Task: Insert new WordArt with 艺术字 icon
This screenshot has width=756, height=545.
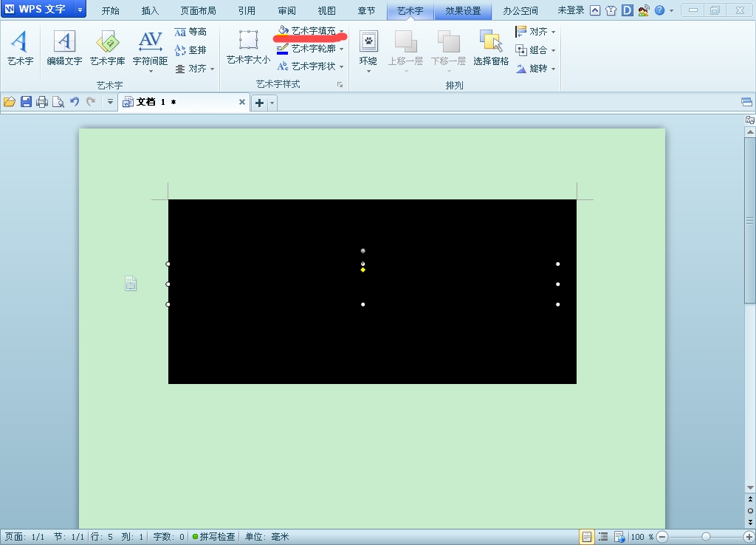Action: [20, 47]
